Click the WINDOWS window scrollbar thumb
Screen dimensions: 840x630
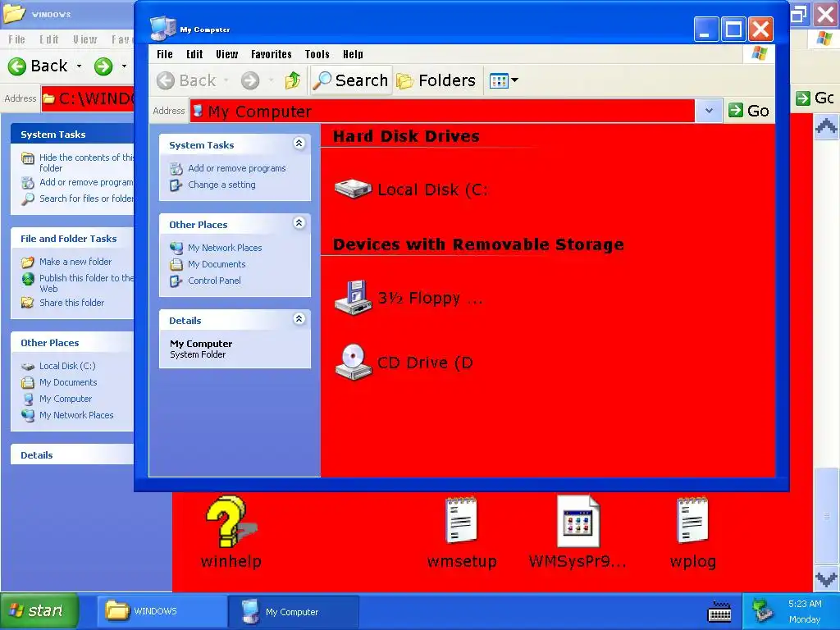[827, 515]
